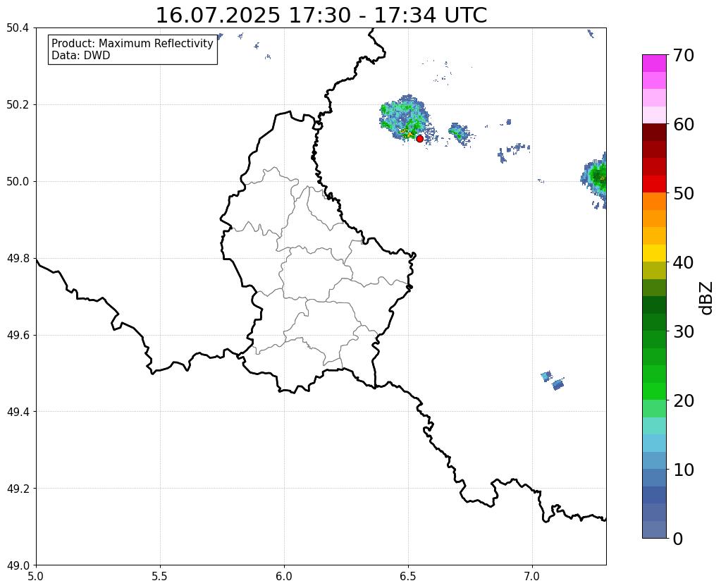Click latitude tick label 49.0

[18, 565]
